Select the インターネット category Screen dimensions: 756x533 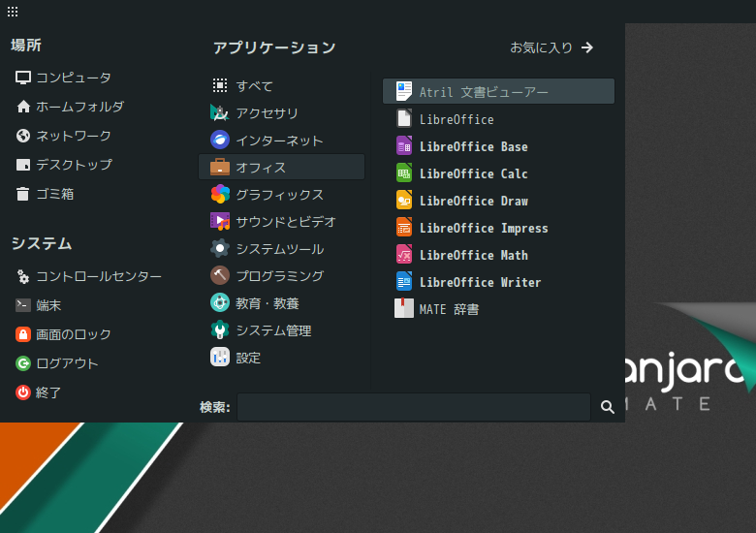[x=282, y=141]
